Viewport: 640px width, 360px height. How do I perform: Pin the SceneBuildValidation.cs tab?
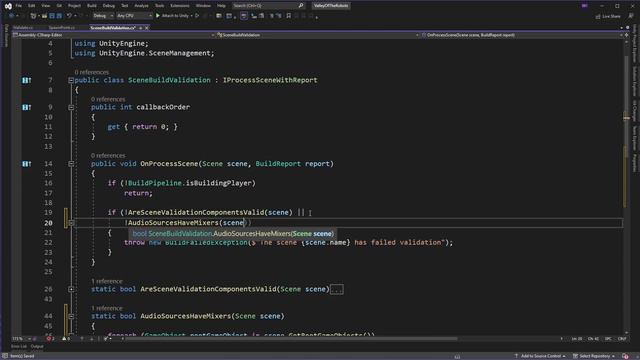(141, 28)
